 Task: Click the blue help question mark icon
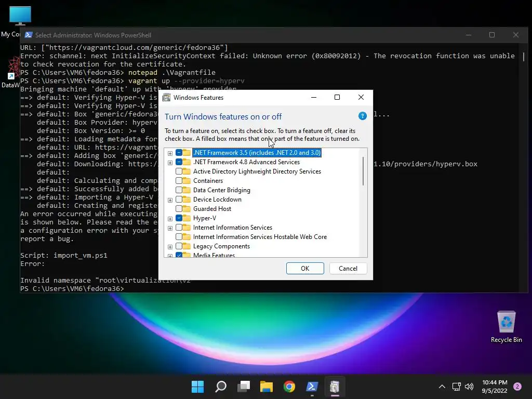(x=362, y=116)
